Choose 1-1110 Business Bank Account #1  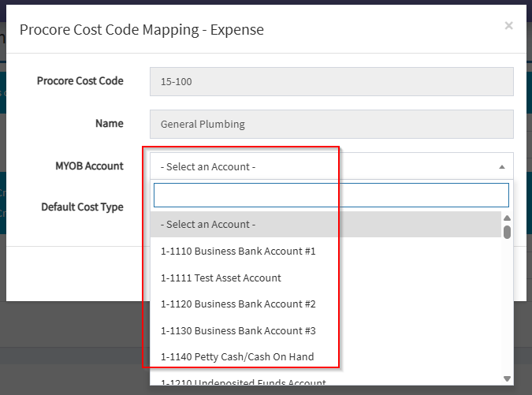(x=326, y=252)
